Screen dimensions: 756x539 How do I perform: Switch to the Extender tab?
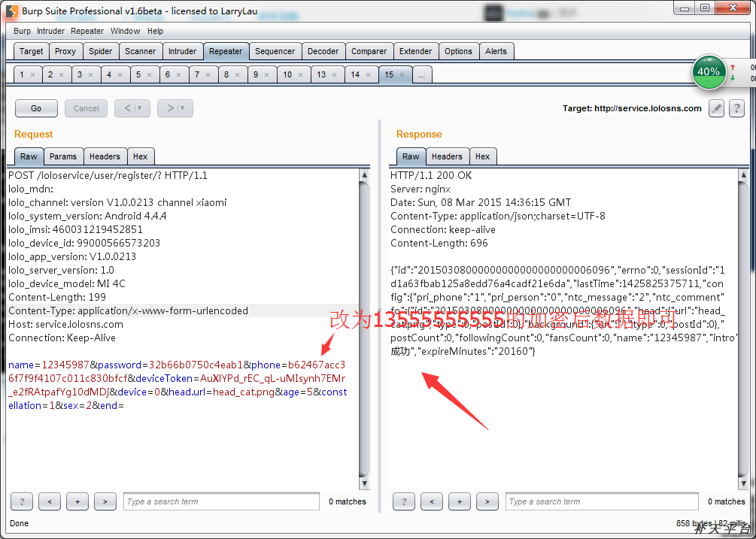pos(415,51)
